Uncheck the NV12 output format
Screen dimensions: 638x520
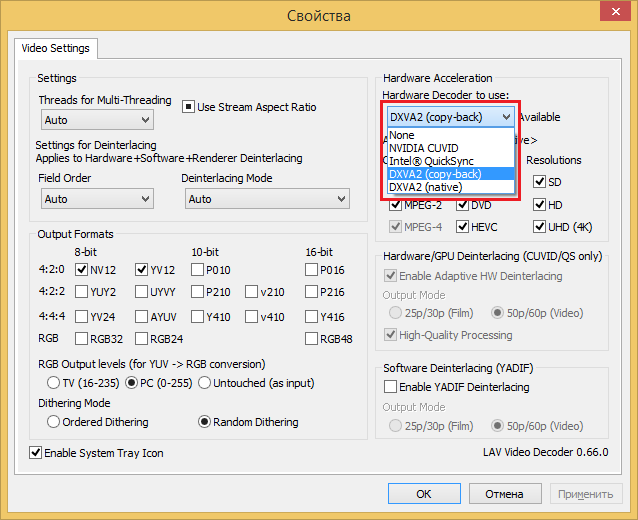82,269
